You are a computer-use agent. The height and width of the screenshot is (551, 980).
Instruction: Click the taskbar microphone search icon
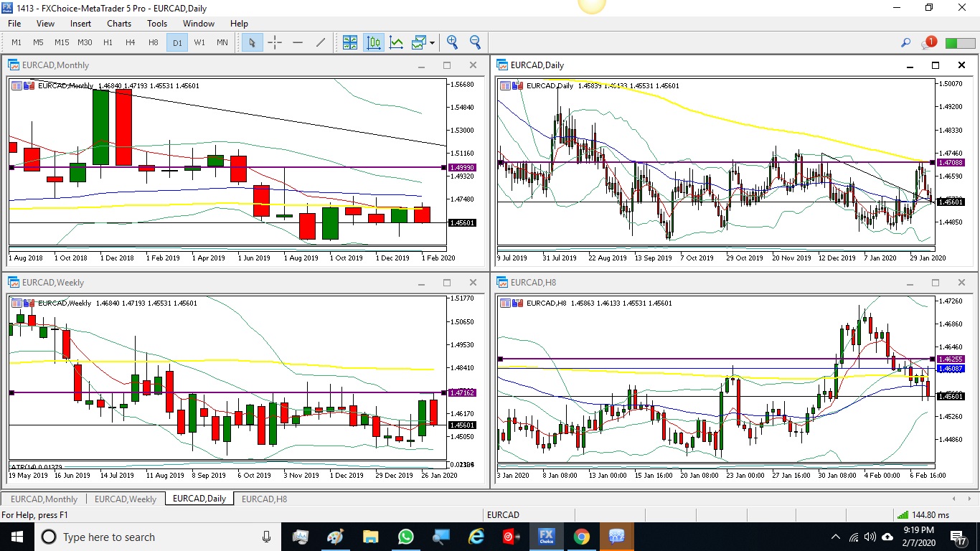tap(267, 537)
